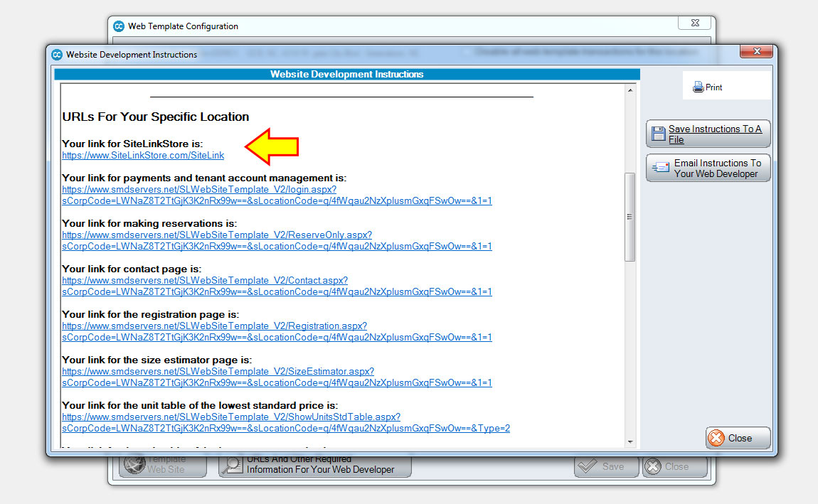Image resolution: width=818 pixels, height=504 pixels.
Task: Click the Website Development Instructions title bar icon
Action: 57,54
